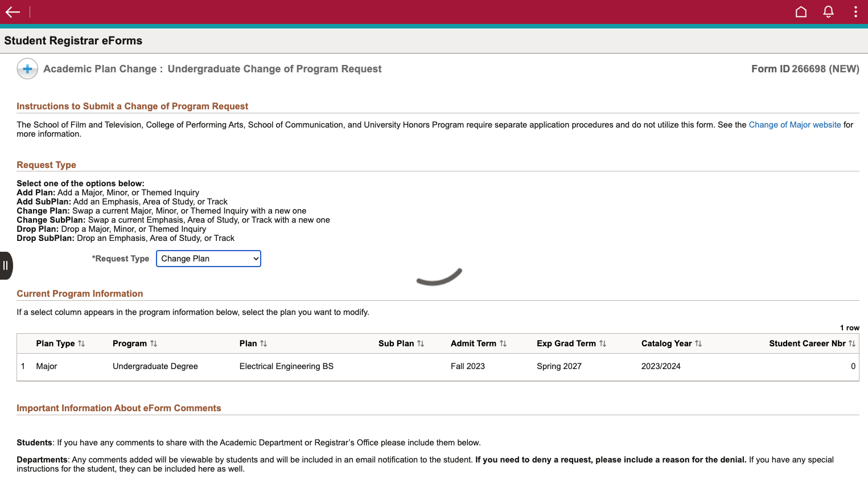Image resolution: width=868 pixels, height=479 pixels.
Task: Click the Student Registrar eForms title
Action: [73, 40]
